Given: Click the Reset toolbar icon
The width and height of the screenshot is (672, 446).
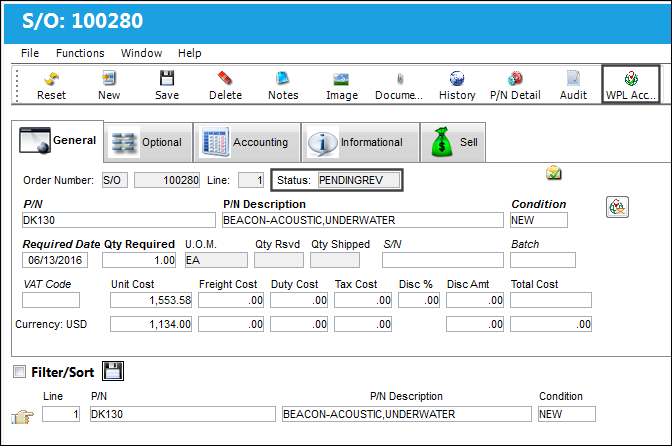Looking at the screenshot, I should (x=51, y=85).
